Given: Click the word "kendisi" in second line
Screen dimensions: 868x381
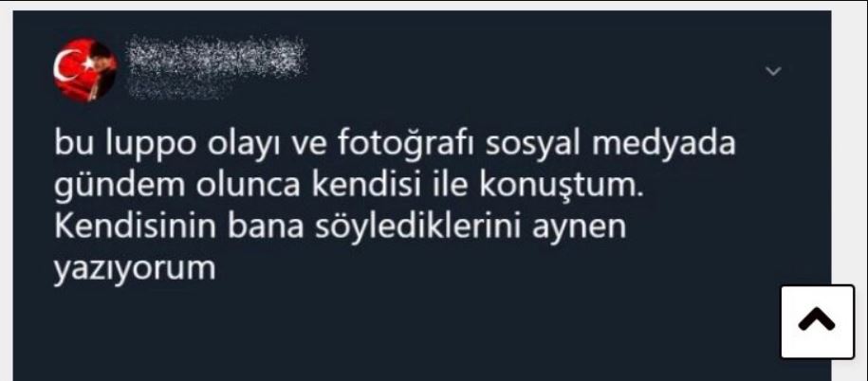Looking at the screenshot, I should [366, 186].
